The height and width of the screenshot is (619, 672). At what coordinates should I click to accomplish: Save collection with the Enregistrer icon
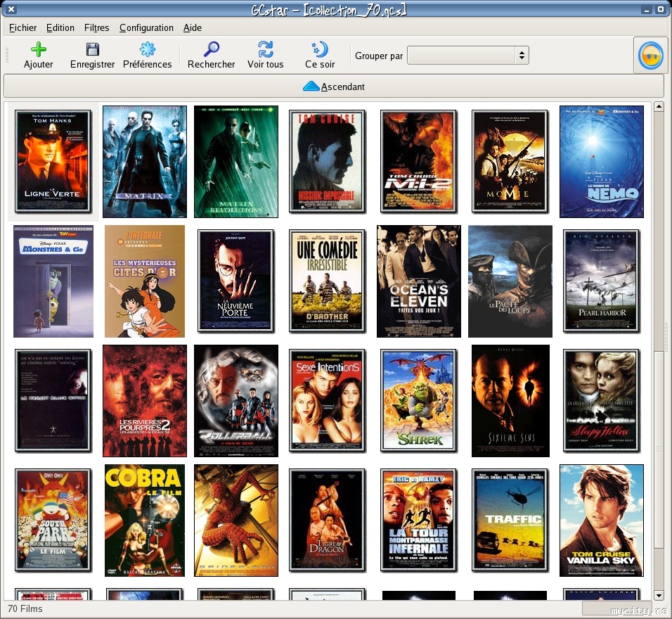(x=92, y=49)
